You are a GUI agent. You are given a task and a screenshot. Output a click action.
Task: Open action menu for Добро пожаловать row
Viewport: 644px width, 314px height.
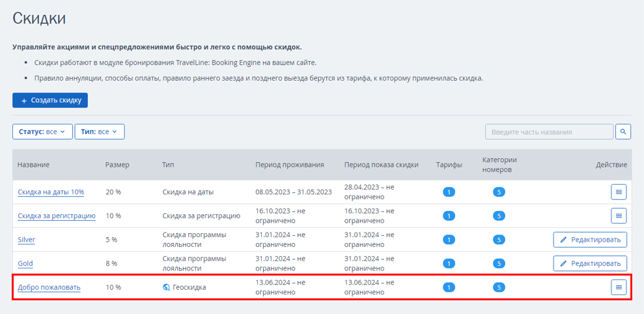click(x=619, y=287)
